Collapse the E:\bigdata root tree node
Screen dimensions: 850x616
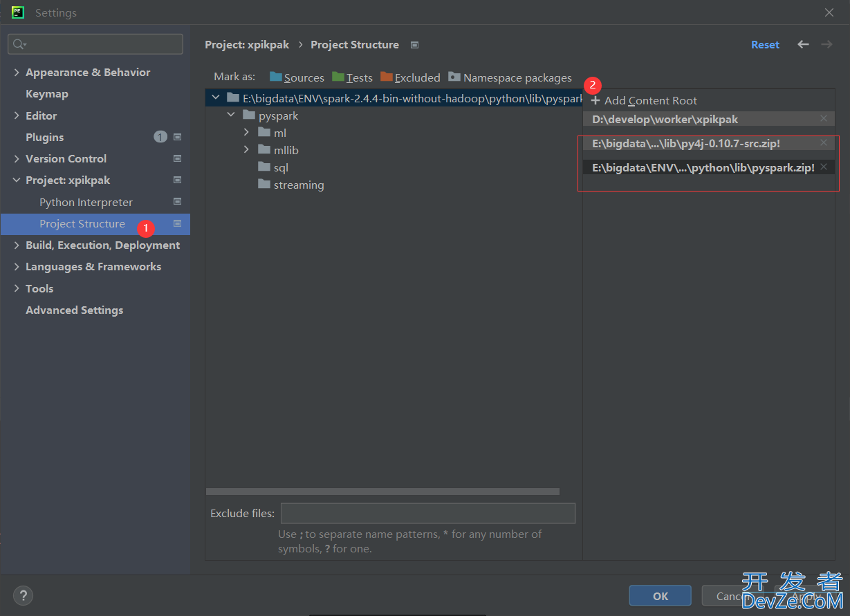click(216, 97)
